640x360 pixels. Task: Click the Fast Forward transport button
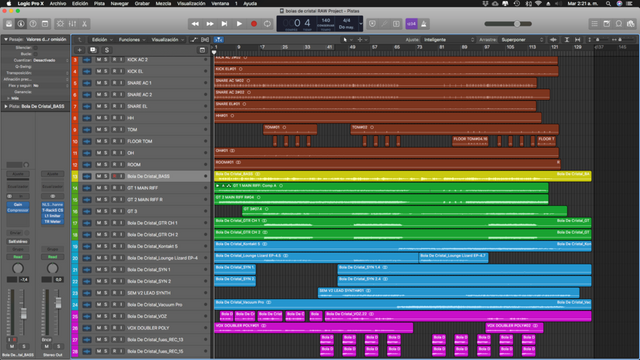coord(210,24)
